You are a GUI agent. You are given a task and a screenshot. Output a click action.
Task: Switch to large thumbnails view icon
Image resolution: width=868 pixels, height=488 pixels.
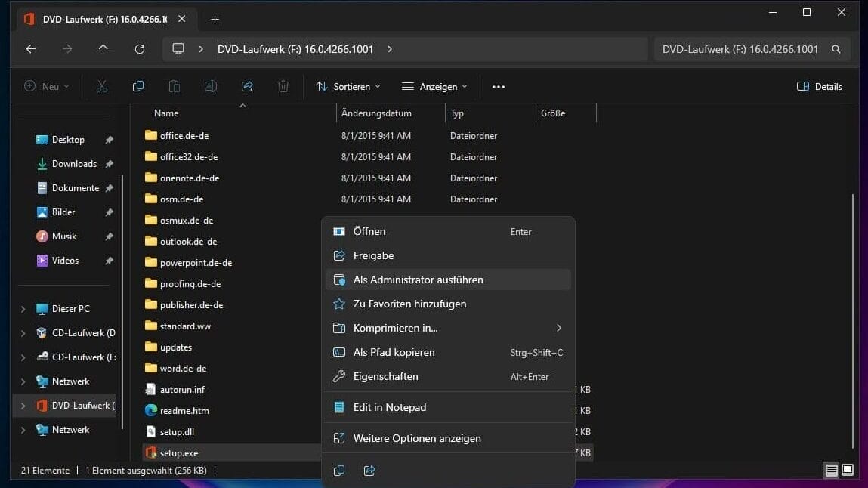click(848, 471)
